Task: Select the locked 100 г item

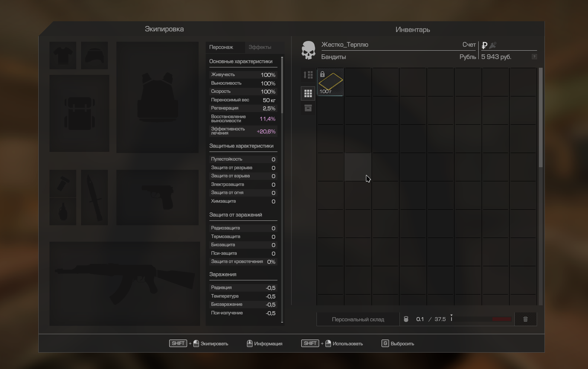Action: (330, 82)
